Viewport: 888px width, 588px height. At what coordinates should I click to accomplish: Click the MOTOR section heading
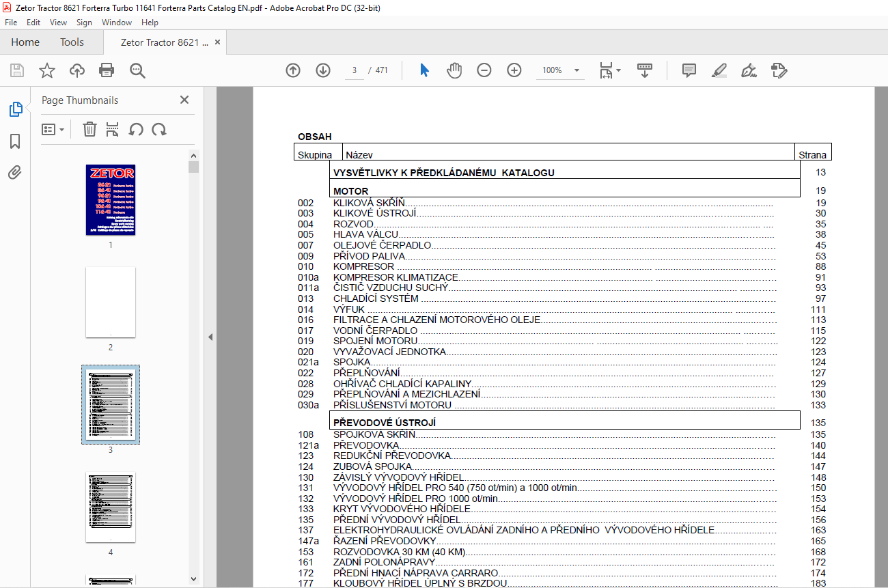350,191
